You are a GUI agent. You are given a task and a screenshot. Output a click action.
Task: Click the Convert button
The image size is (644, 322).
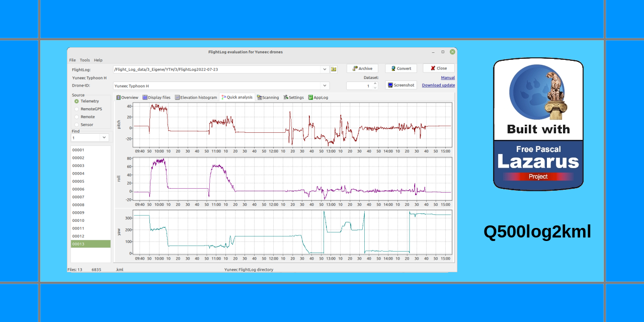point(401,68)
